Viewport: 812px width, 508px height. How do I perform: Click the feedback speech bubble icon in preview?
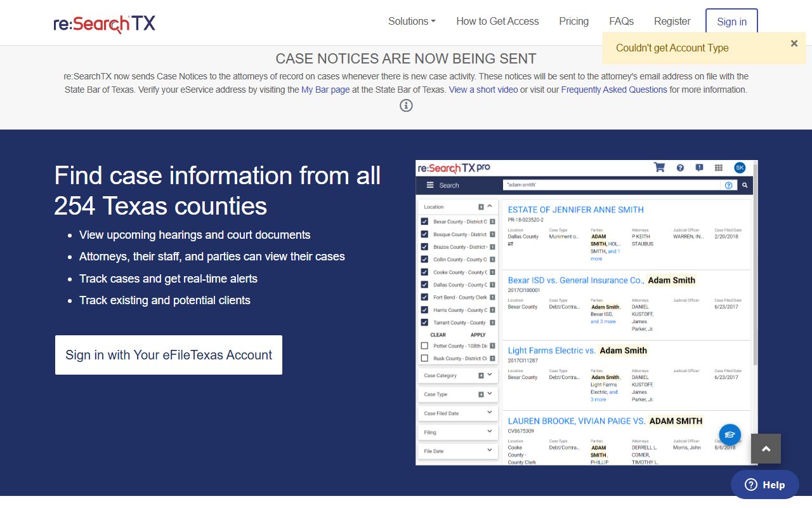(699, 168)
